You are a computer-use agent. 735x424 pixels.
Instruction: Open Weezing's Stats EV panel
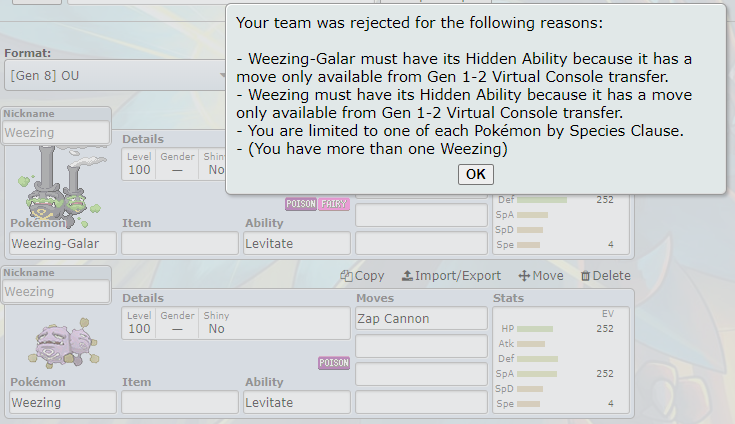point(561,360)
